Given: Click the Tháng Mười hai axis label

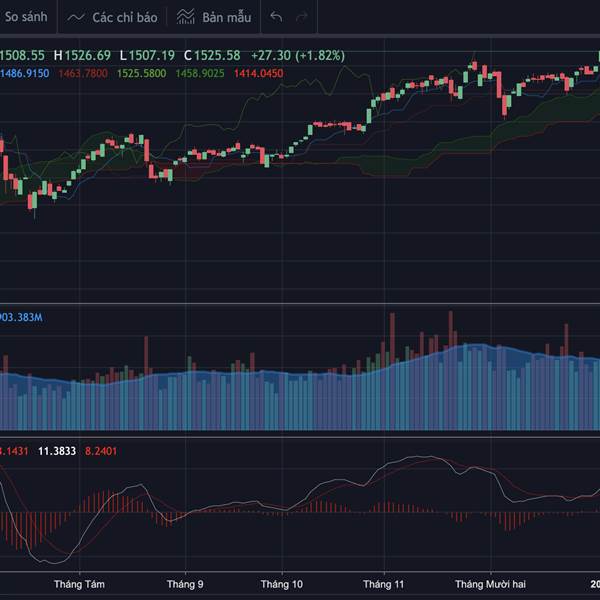Looking at the screenshot, I should (490, 584).
